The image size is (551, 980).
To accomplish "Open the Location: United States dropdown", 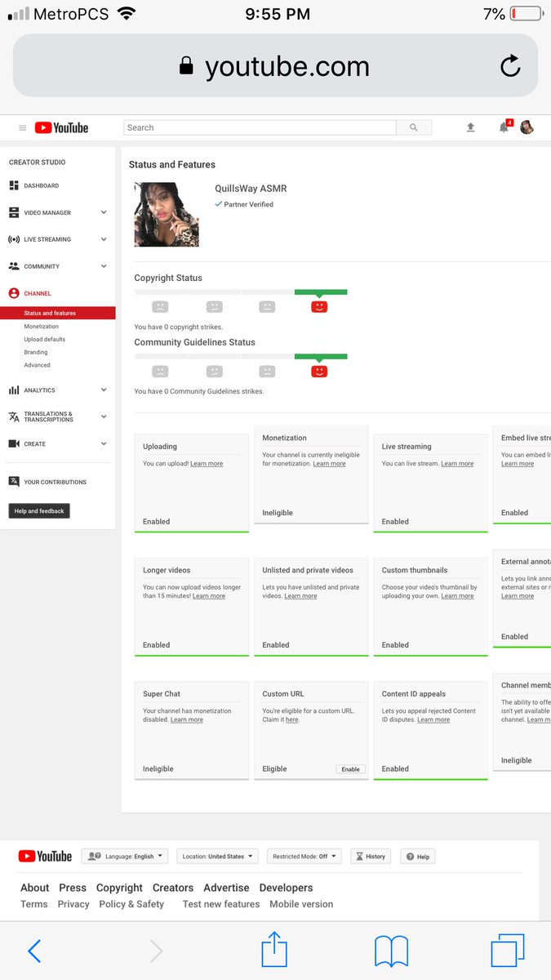I will tap(217, 857).
